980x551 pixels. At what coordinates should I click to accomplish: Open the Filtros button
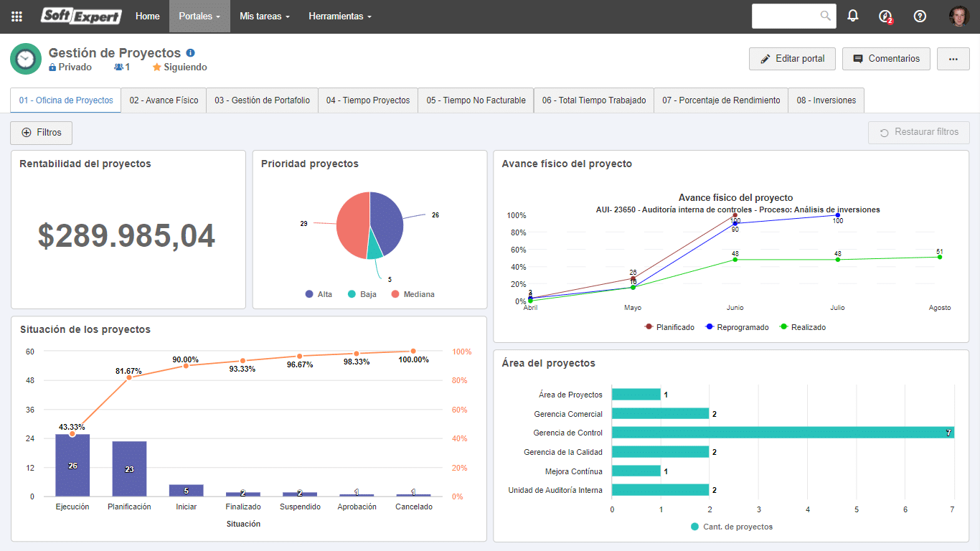point(41,133)
